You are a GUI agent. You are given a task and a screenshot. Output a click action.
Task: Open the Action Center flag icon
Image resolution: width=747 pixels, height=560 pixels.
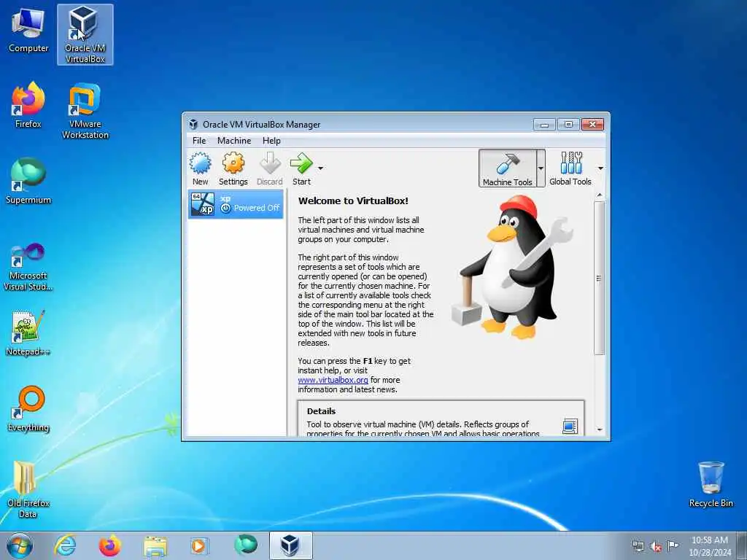673,545
